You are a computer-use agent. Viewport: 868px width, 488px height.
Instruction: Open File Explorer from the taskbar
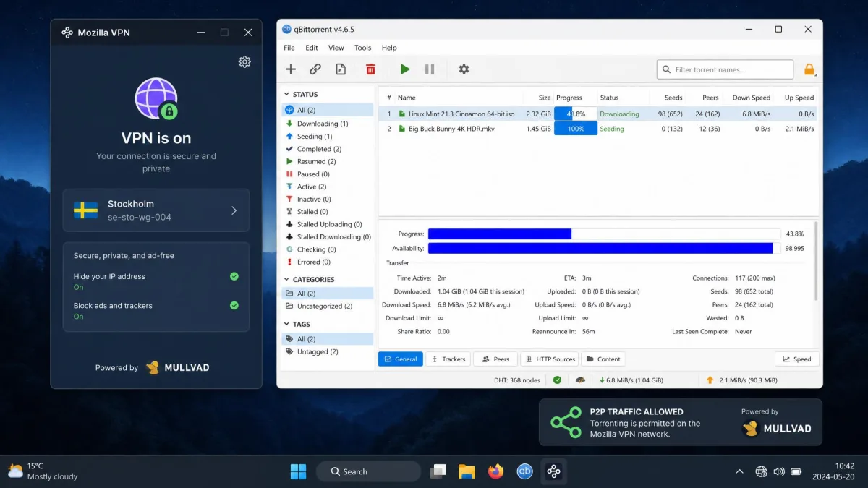tap(467, 471)
